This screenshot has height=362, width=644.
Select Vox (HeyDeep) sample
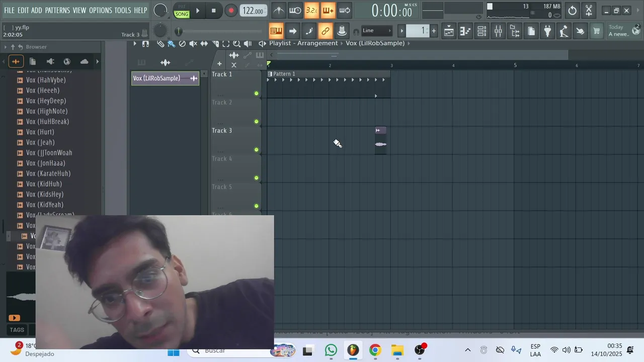(x=46, y=101)
